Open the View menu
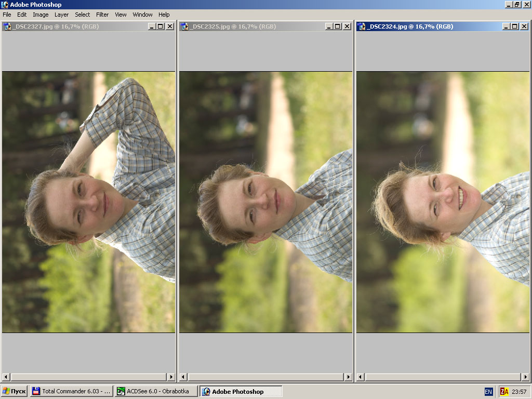 (121, 15)
